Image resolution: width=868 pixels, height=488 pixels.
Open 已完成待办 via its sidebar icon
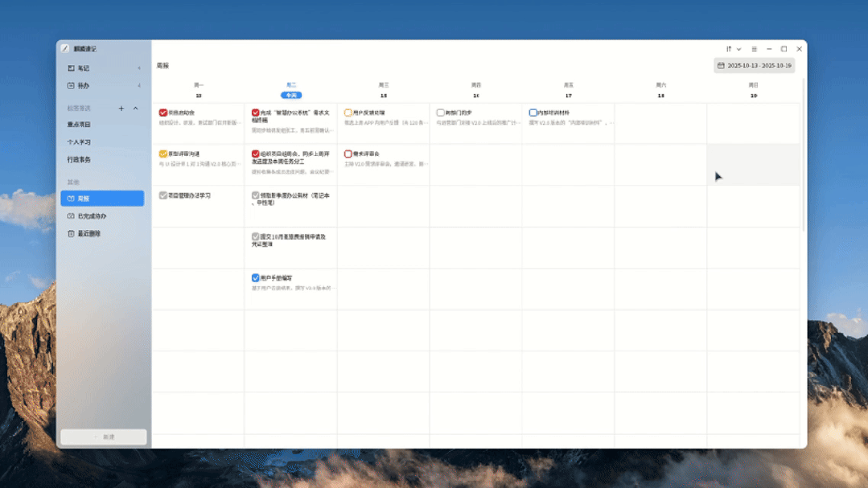[71, 216]
